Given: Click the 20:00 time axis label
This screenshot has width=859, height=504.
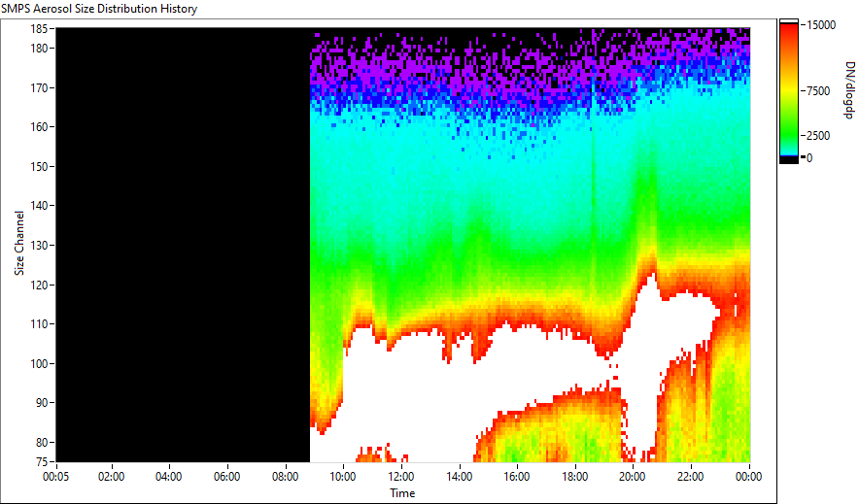Looking at the screenshot, I should pyautogui.click(x=633, y=477).
